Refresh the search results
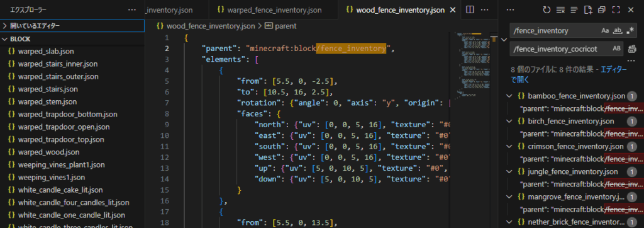The width and height of the screenshot is (644, 228). [x=547, y=10]
